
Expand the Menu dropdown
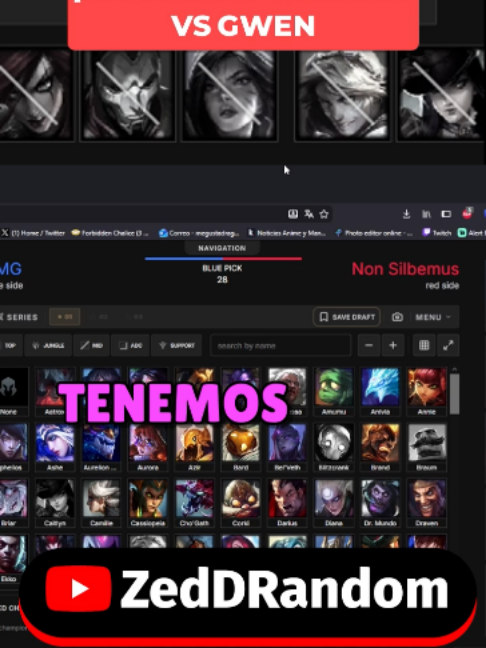[433, 317]
